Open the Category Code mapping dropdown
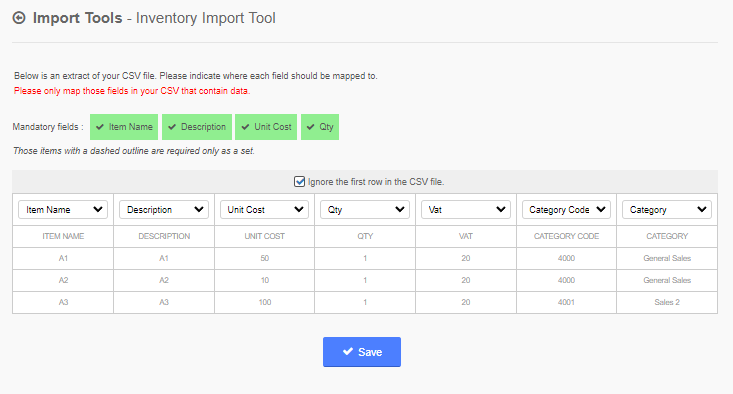 [x=566, y=209]
